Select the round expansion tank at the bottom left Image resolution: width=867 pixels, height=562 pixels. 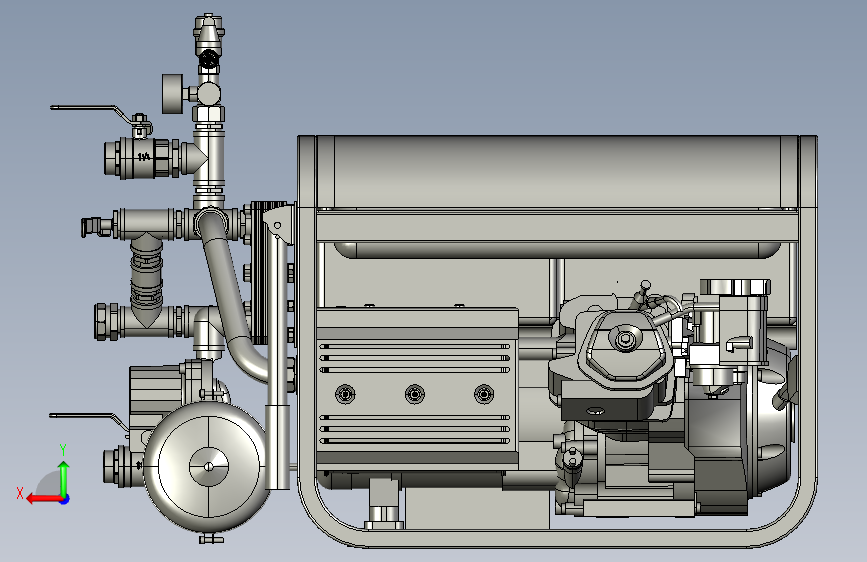(208, 467)
